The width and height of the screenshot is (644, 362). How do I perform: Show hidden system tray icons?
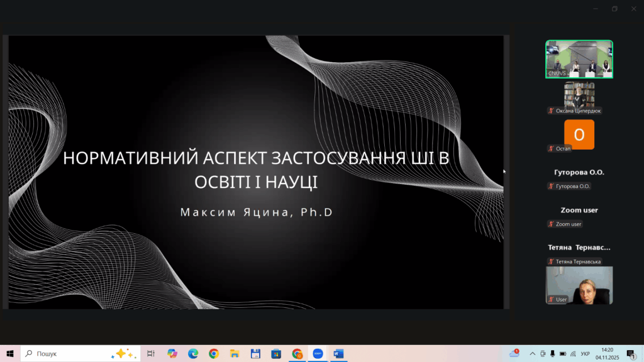(x=532, y=354)
